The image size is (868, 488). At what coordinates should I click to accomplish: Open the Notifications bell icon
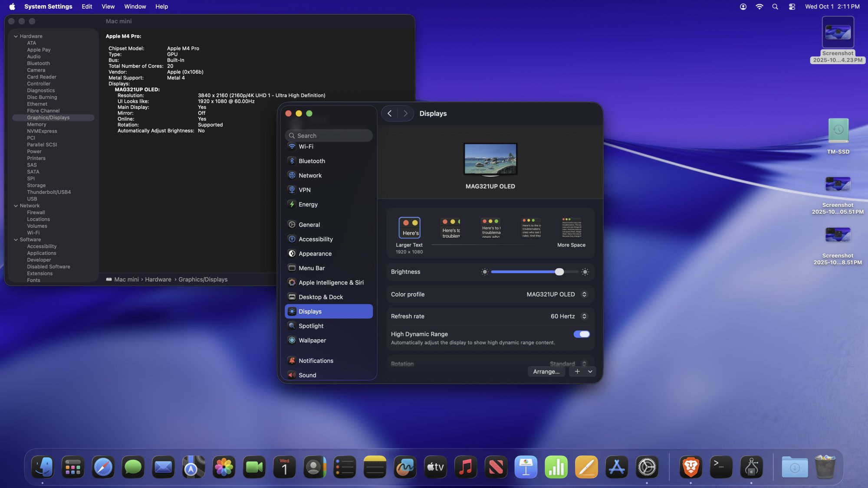click(x=292, y=360)
